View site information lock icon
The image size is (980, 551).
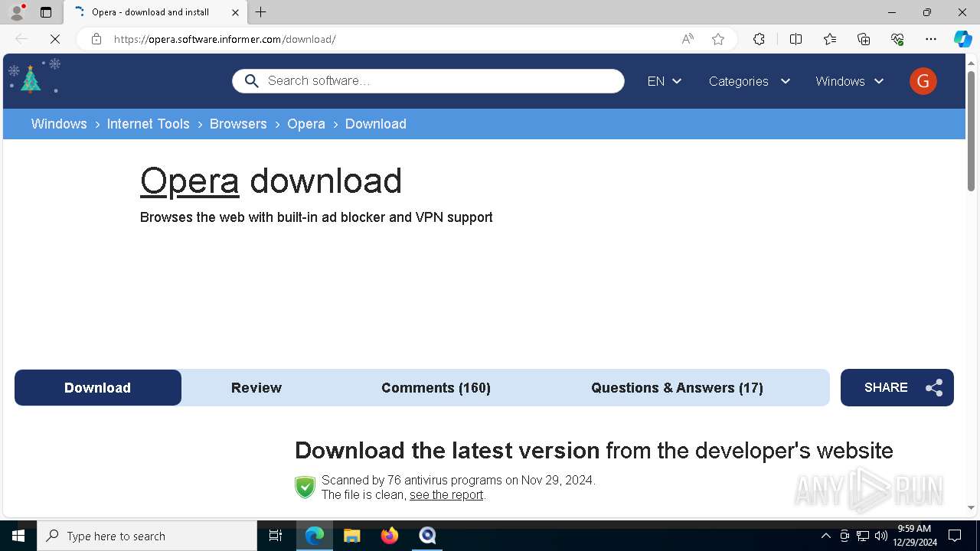click(x=96, y=39)
